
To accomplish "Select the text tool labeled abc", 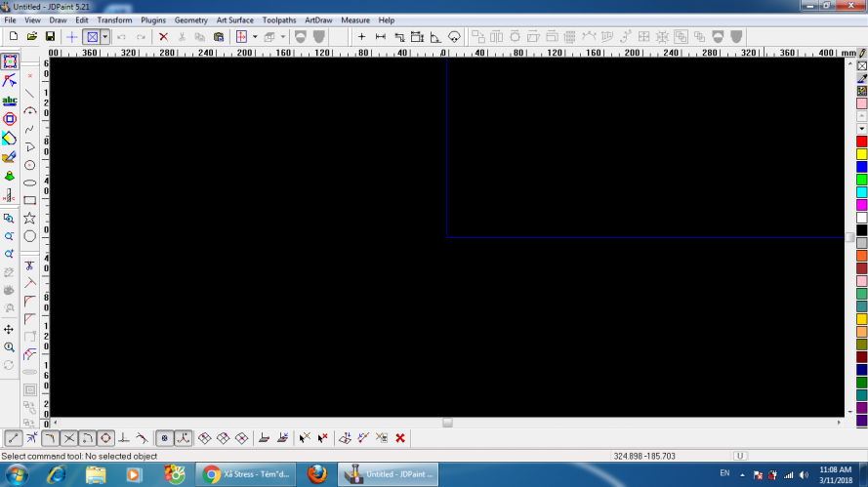I will [x=10, y=101].
